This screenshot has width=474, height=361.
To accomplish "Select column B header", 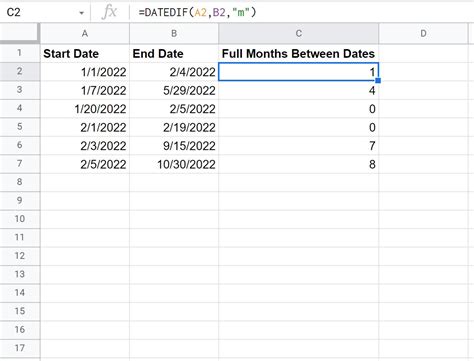I will tap(174, 33).
